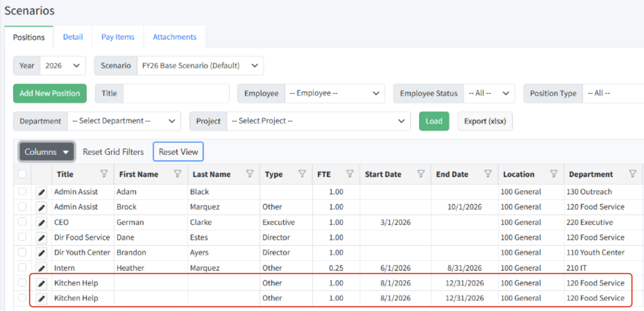Edit the Intern position row

point(41,268)
